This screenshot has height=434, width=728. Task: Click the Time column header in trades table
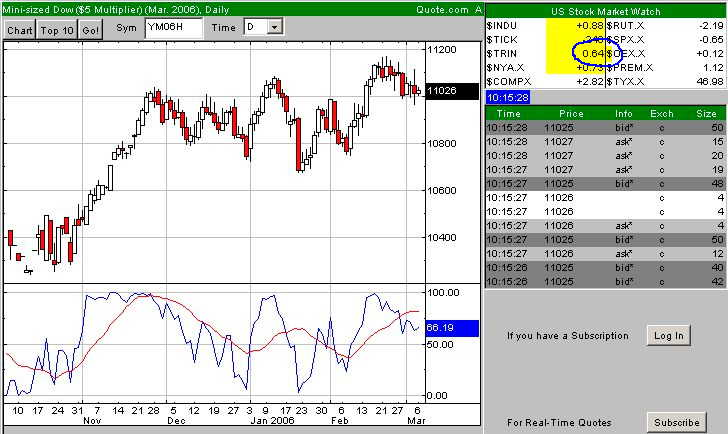pos(508,114)
